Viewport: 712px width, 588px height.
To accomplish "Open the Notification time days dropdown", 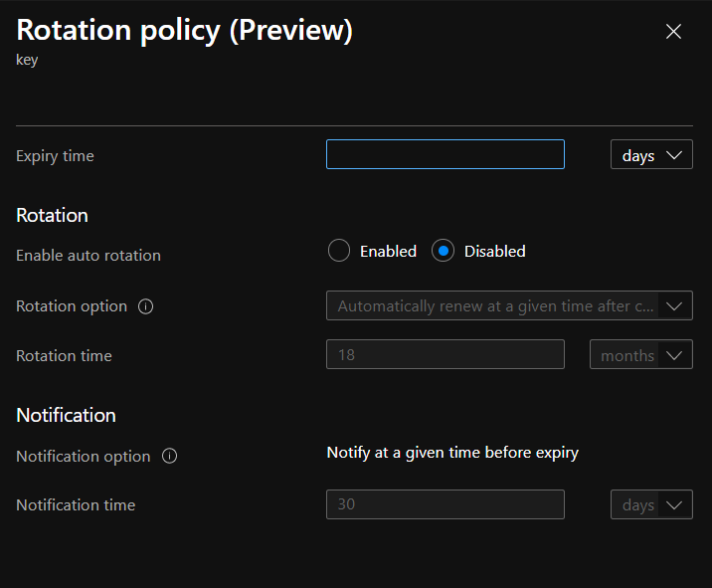I will 651,505.
